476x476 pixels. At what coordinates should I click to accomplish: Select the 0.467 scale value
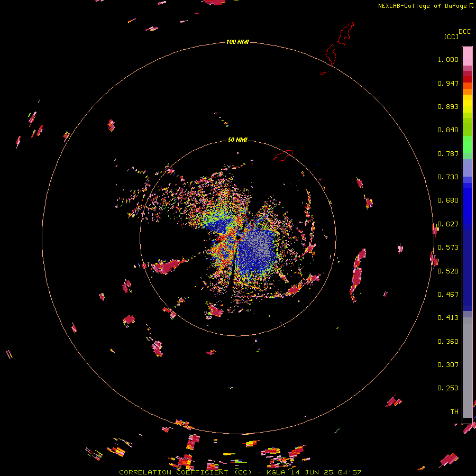(x=448, y=295)
